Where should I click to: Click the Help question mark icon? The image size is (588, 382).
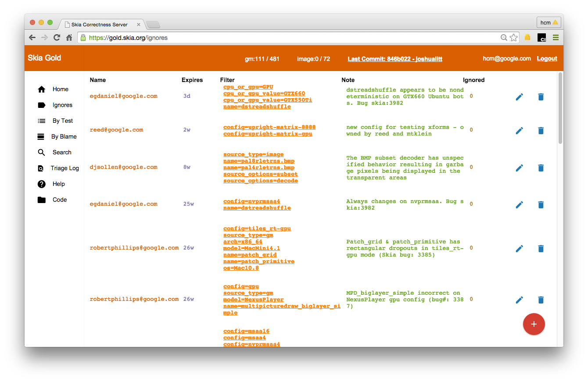click(42, 184)
